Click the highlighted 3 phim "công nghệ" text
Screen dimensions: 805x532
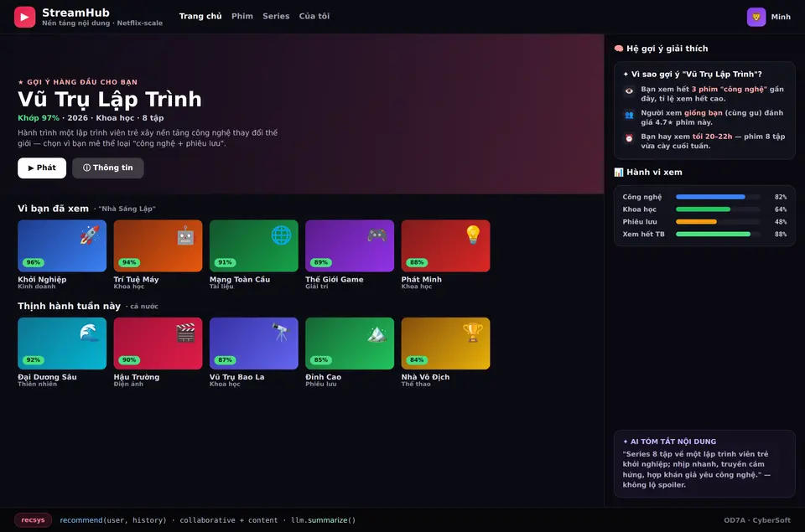tap(729, 89)
